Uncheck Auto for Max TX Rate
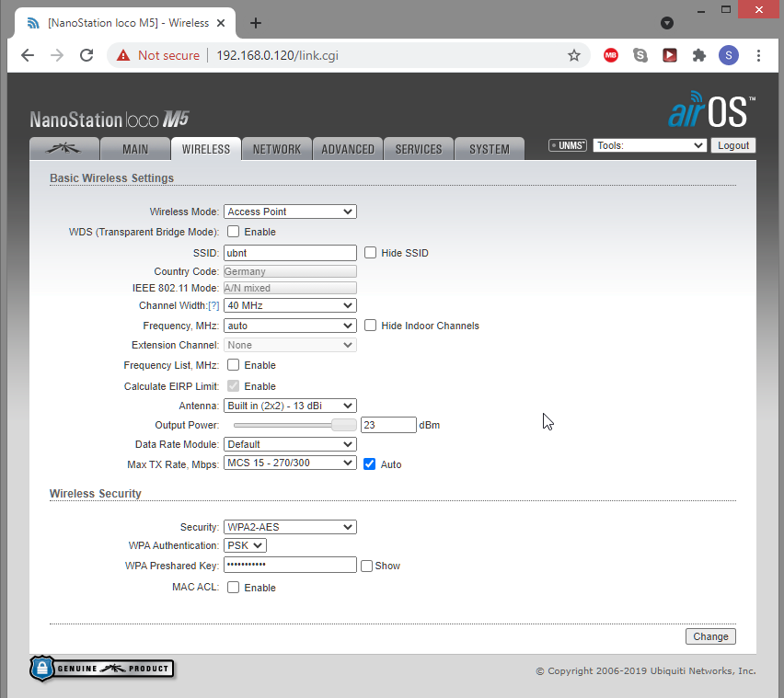 tap(370, 464)
